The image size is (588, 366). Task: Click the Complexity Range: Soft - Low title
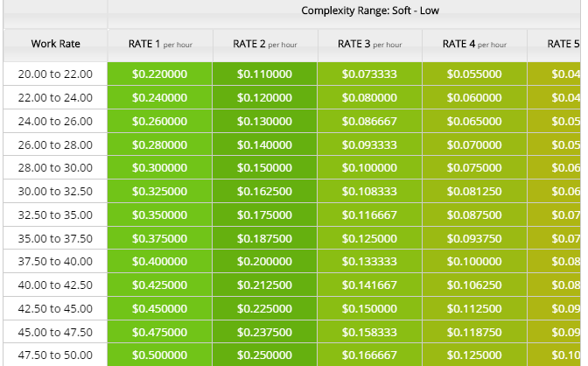(x=370, y=11)
